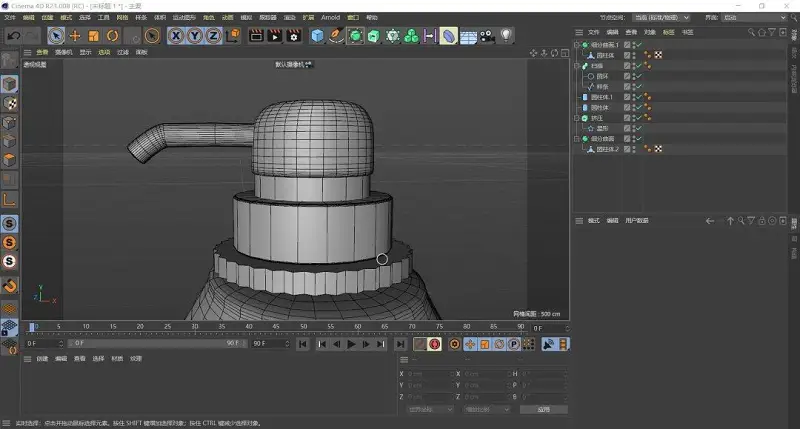
Task: Open the size mode dropdown beside 应用
Action: pos(487,409)
